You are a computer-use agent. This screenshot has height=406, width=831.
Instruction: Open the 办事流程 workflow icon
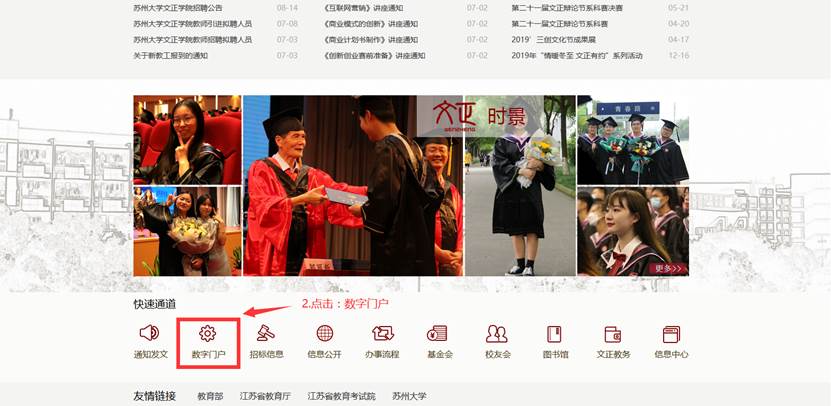pos(382,334)
